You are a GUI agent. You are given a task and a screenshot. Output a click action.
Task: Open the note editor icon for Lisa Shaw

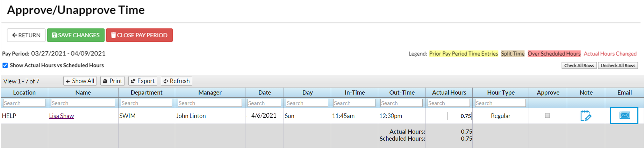click(x=586, y=116)
